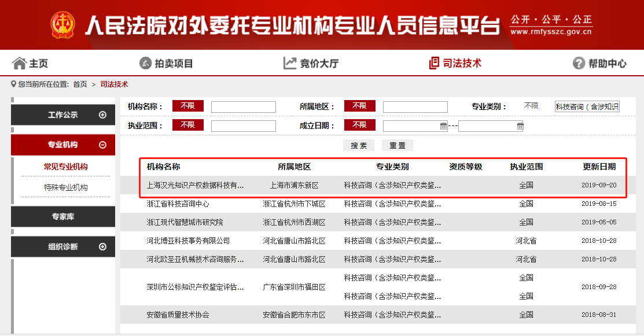Screen dimensions: 644x336
Task: Collapse the 专业机构 sidebar section
Action: (102, 145)
